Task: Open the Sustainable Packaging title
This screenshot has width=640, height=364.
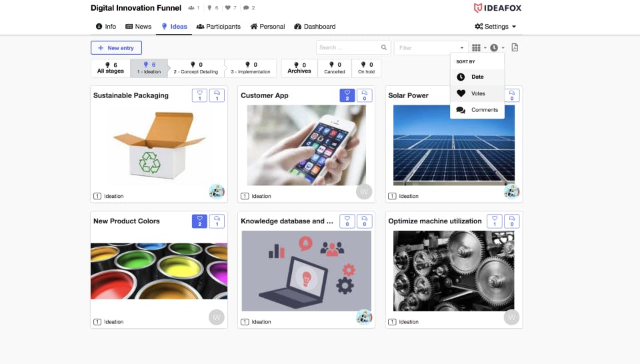Action: coord(131,95)
